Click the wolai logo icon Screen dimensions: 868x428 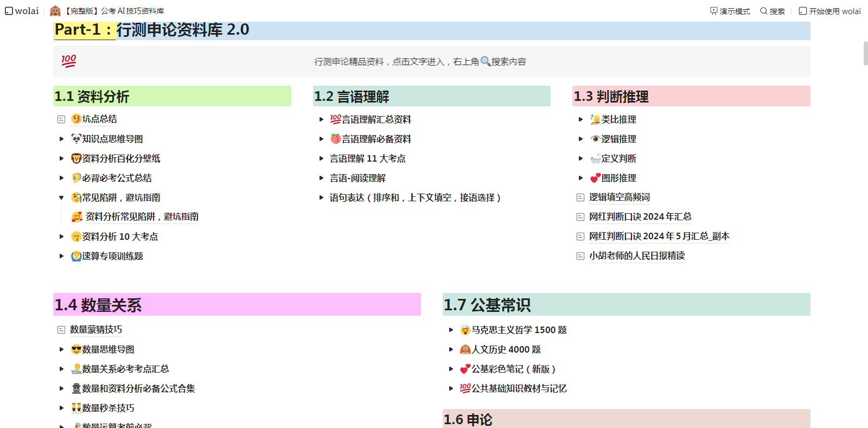pos(9,11)
